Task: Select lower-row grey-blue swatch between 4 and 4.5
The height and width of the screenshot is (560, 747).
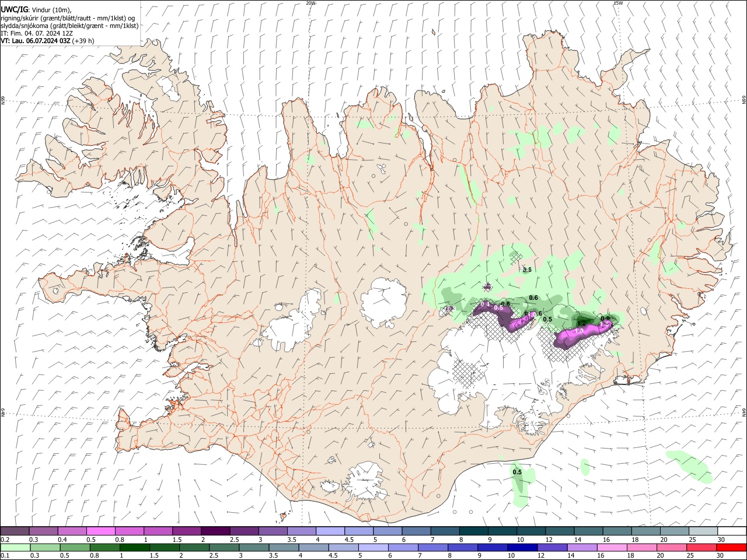Action: (x=313, y=547)
